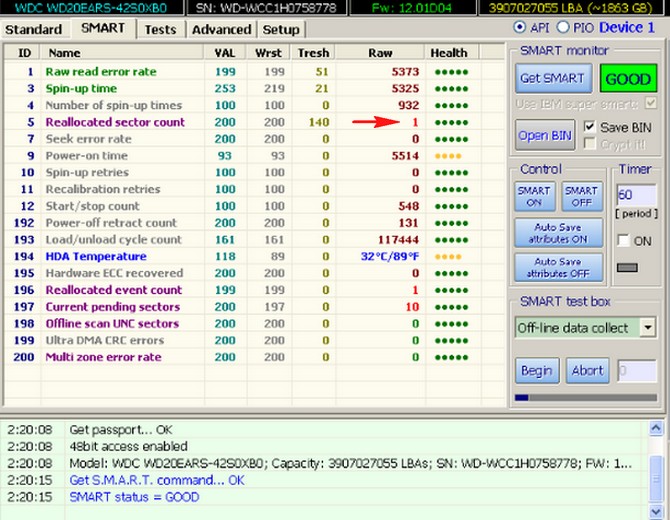Enable the timer ON checkbox
Screen dimensions: 670x520
pyautogui.click(x=624, y=241)
